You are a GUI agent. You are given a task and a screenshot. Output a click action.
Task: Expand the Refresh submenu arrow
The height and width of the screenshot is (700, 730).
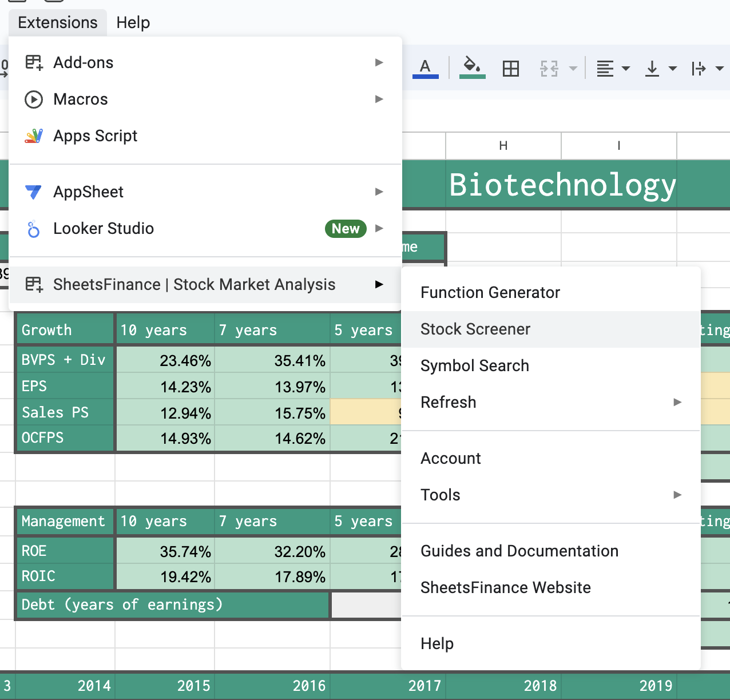point(677,402)
